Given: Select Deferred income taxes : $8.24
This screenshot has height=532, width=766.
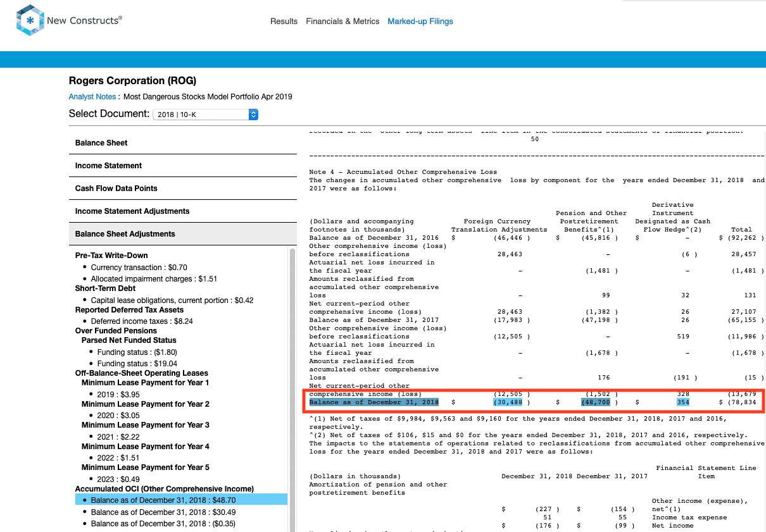Looking at the screenshot, I should click(x=142, y=321).
